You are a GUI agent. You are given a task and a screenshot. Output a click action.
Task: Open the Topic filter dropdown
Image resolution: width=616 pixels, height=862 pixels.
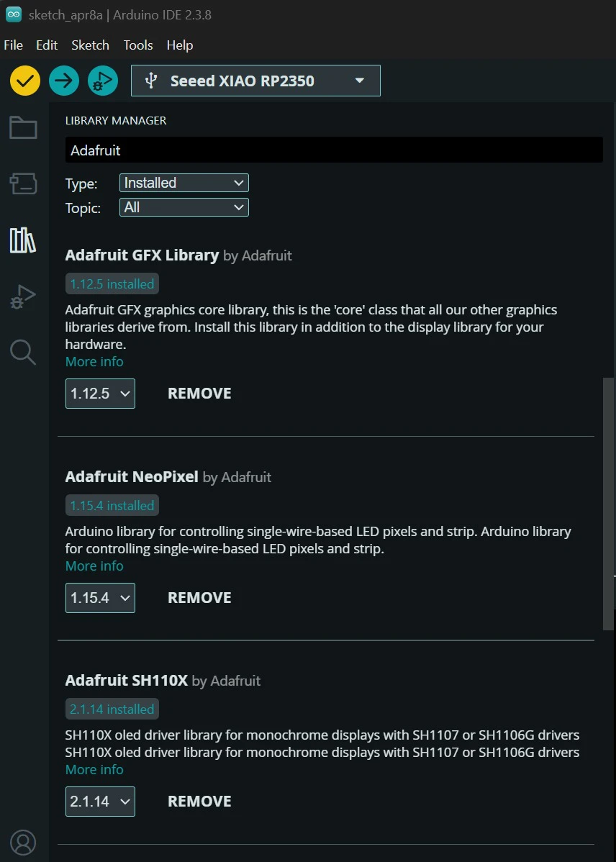pyautogui.click(x=184, y=207)
